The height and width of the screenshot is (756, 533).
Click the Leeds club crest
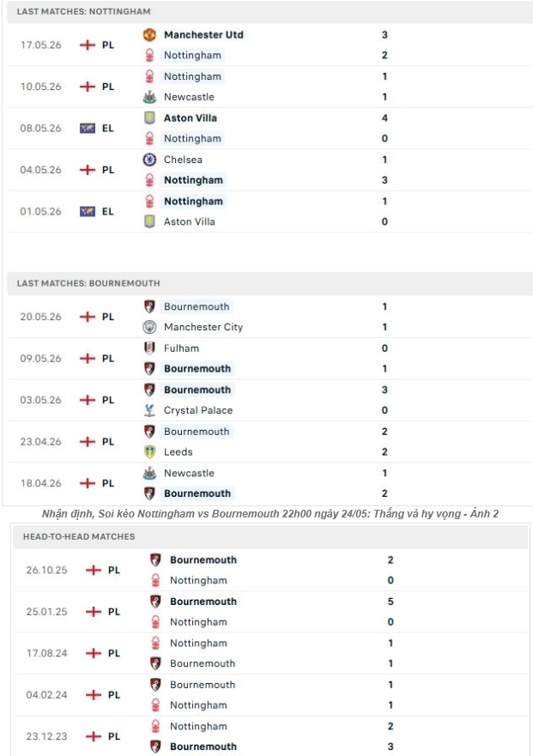149,451
